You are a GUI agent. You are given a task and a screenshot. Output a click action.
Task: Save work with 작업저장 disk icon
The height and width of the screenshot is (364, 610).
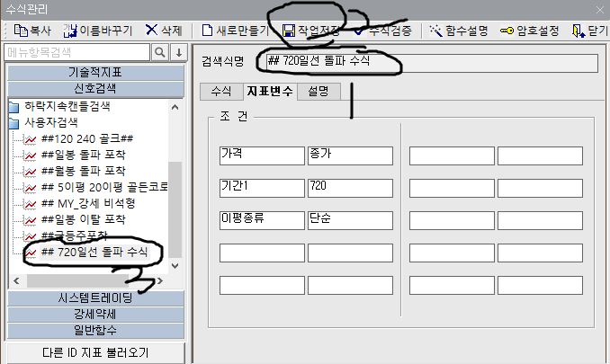[289, 31]
